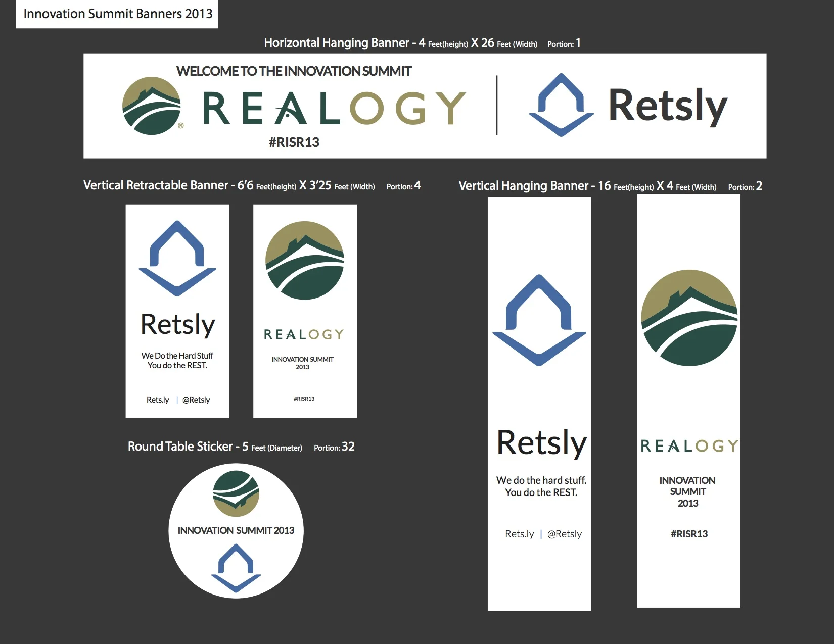Select the Horizontal Hanging Banner heading text
Image resolution: width=834 pixels, height=644 pixels.
pyautogui.click(x=401, y=43)
